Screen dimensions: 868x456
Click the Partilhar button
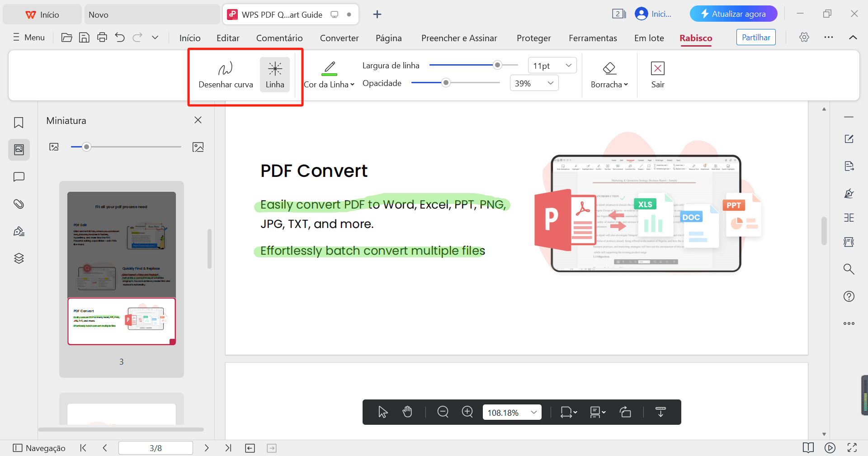tap(755, 37)
